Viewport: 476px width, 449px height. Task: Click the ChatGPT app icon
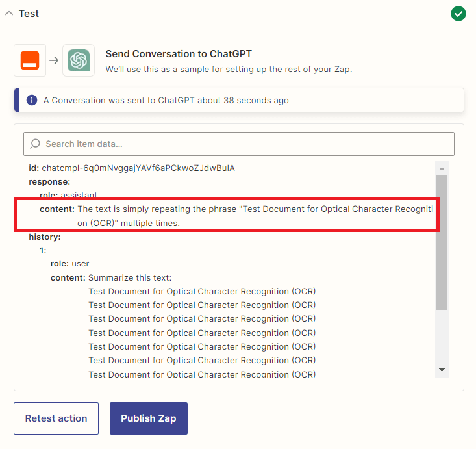(x=79, y=60)
